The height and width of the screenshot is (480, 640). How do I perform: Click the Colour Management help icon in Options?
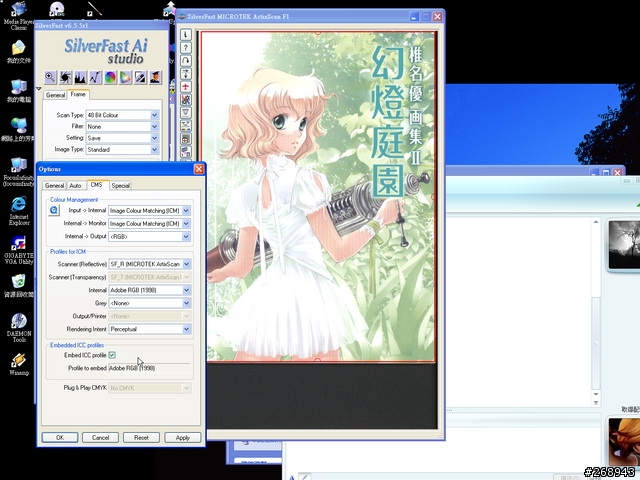54,210
